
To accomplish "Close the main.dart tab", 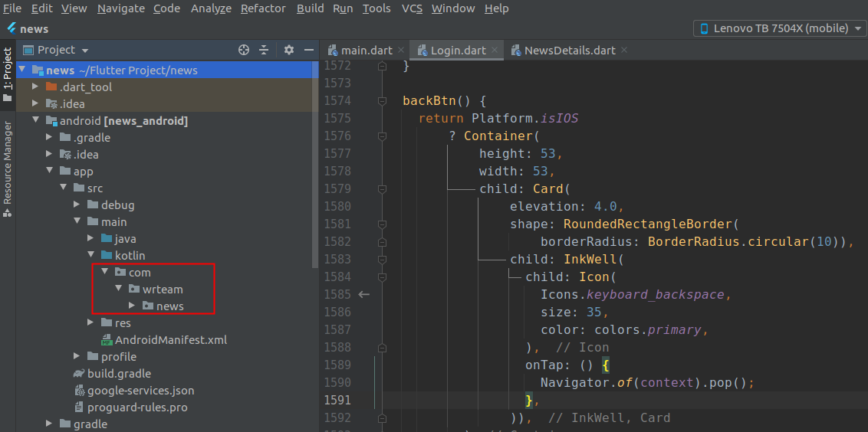I will (402, 51).
